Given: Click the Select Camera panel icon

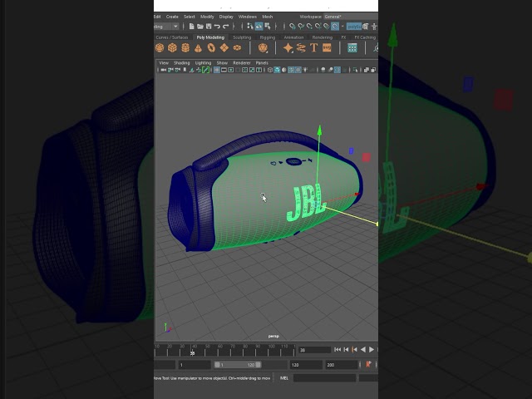Looking at the screenshot, I should point(164,70).
